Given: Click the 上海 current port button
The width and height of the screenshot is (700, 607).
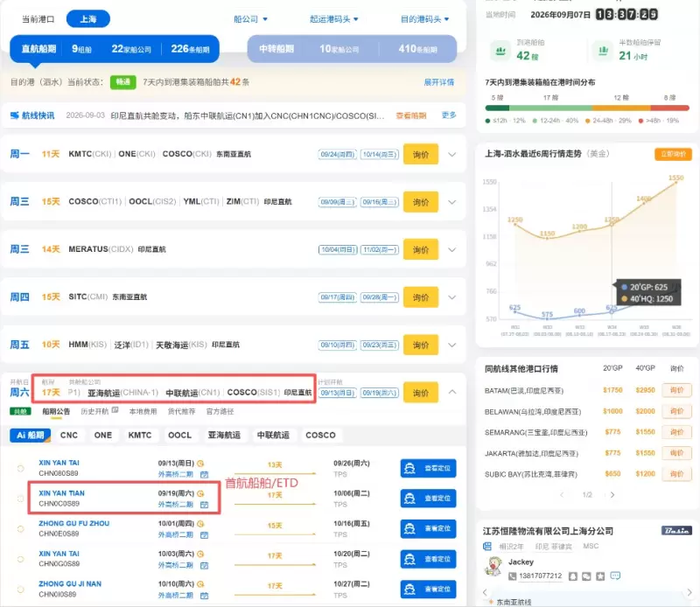Looking at the screenshot, I should coord(88,19).
